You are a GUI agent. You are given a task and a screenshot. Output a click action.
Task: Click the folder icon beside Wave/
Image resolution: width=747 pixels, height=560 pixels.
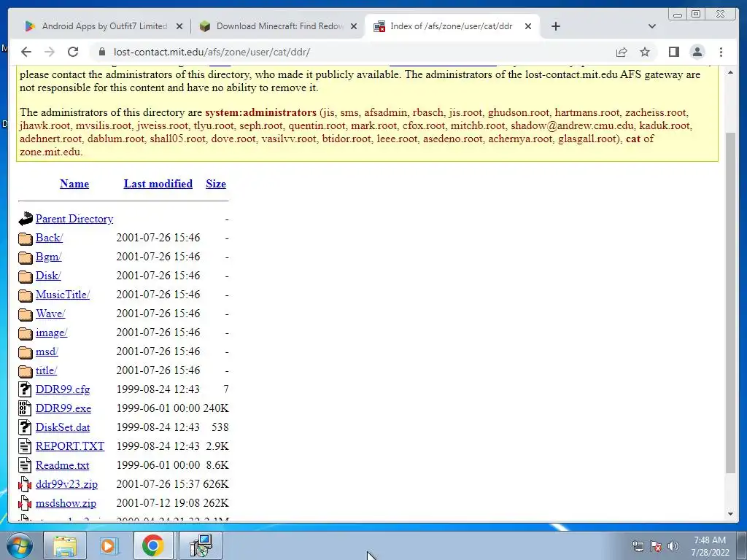[x=26, y=314]
